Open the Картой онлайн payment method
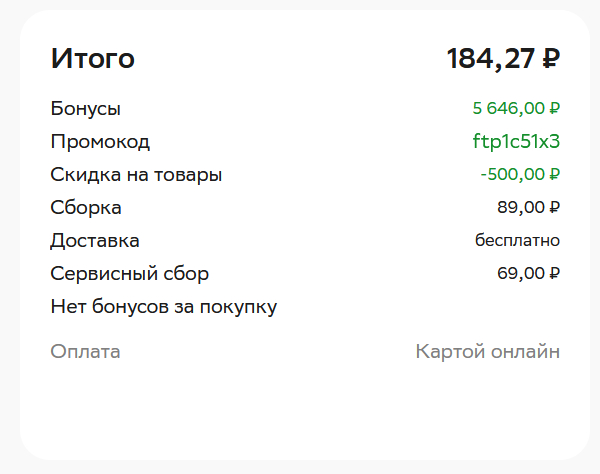600x474 pixels. 487,351
